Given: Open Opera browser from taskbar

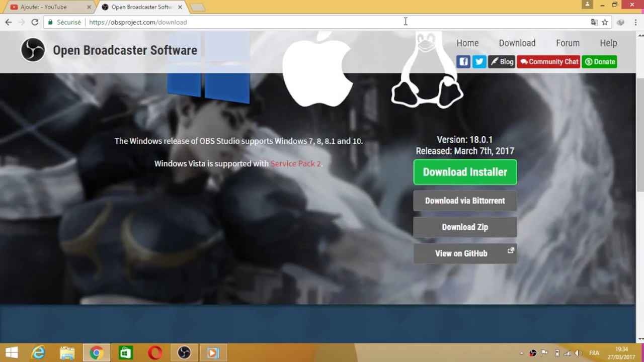Looking at the screenshot, I should point(154,353).
